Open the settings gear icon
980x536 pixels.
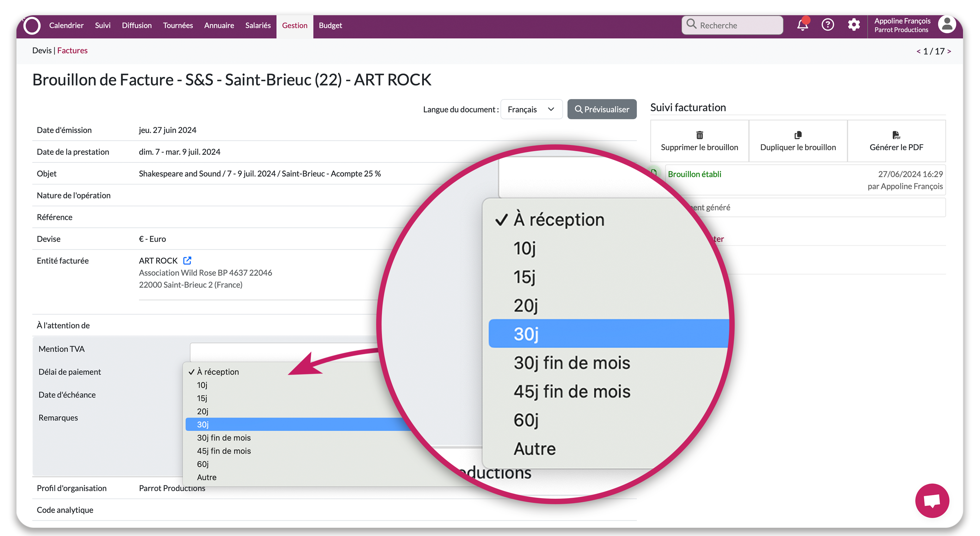tap(854, 25)
